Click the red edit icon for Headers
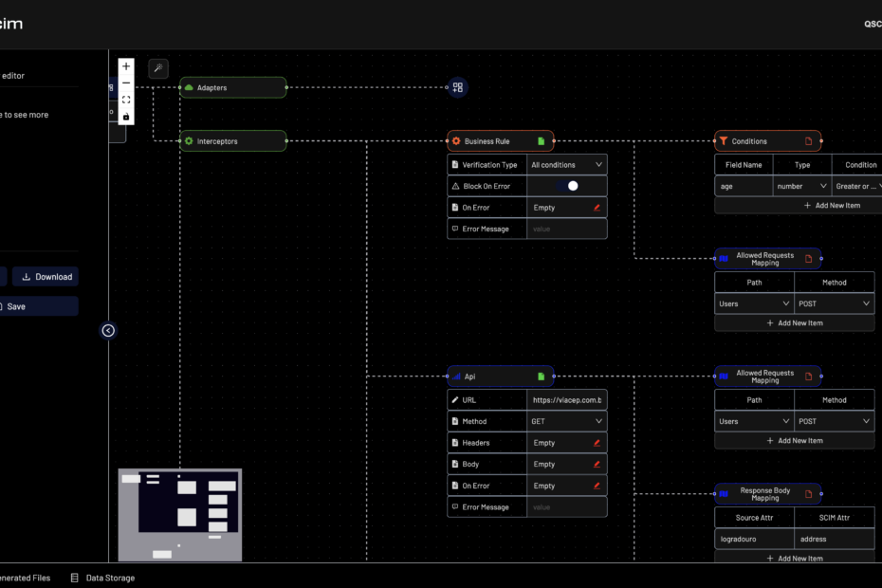 (x=597, y=443)
